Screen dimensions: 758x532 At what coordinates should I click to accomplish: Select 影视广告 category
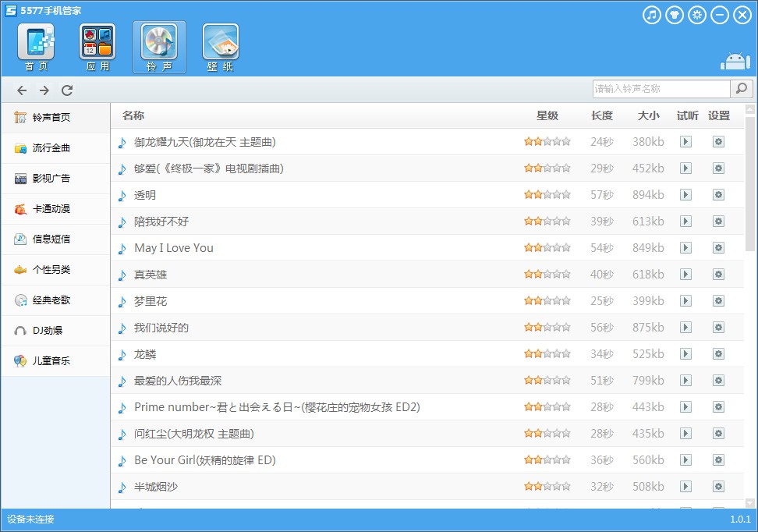[x=55, y=179]
